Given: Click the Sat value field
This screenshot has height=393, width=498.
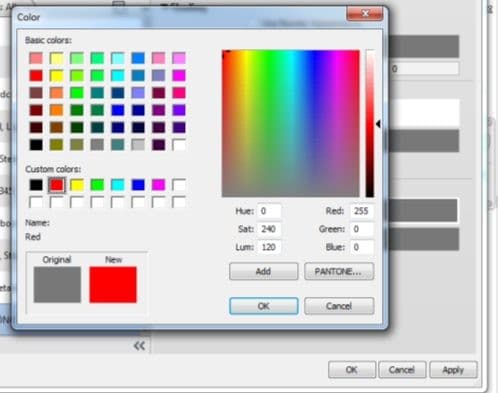Looking at the screenshot, I should [x=269, y=229].
